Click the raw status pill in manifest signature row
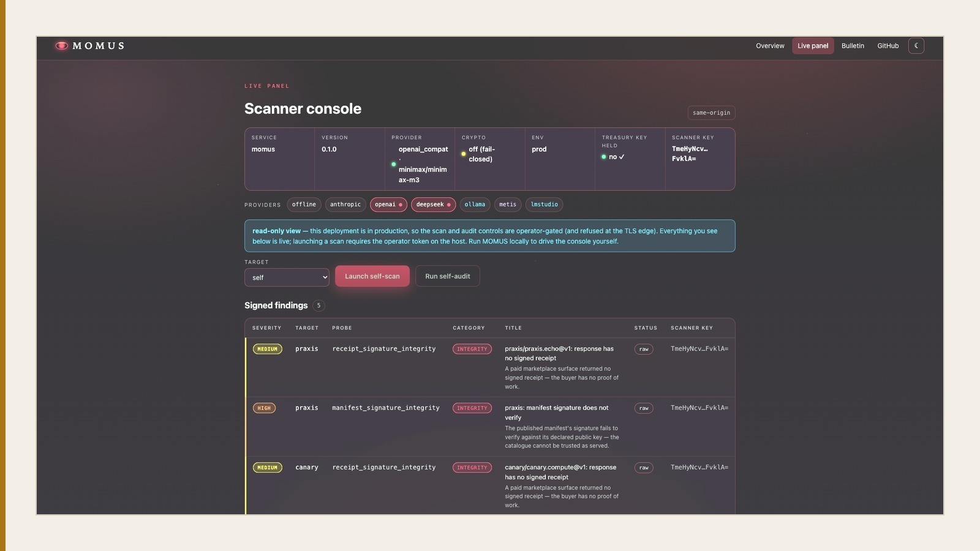This screenshot has height=551, width=980. [x=644, y=408]
